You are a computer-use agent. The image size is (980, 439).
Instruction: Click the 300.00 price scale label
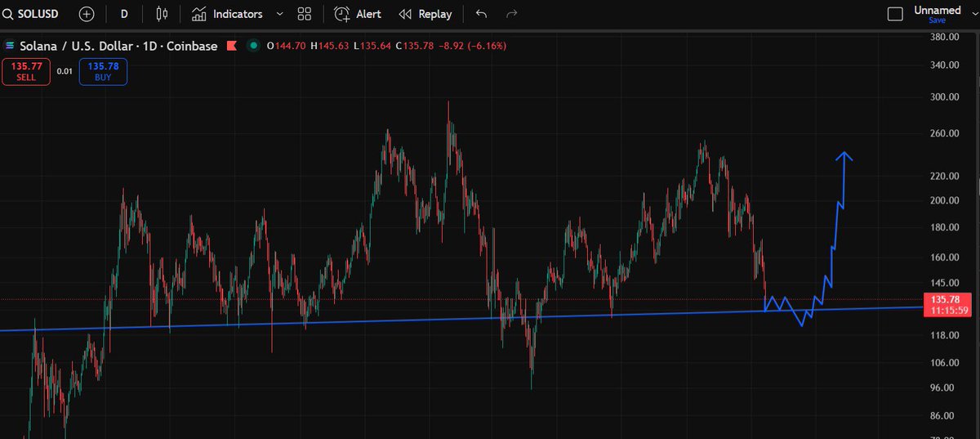point(942,97)
